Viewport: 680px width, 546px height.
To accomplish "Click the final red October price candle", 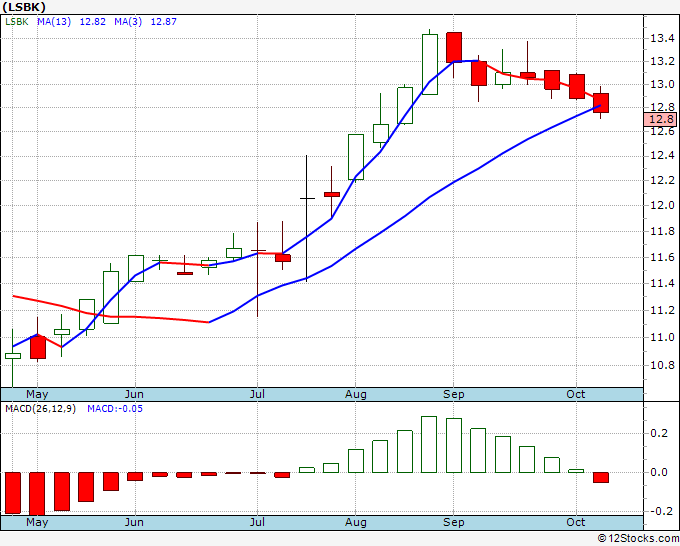I will click(601, 103).
